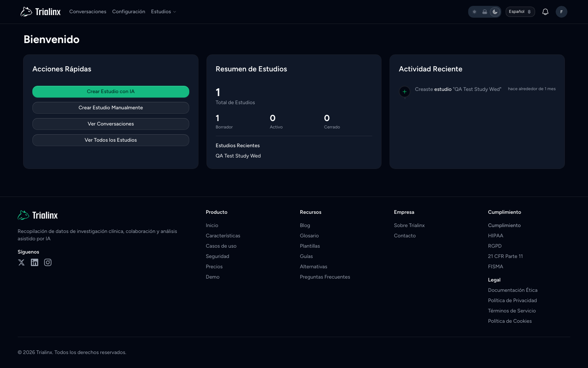Click the Trialinx logo in header
The width and height of the screenshot is (588, 368).
pos(40,12)
